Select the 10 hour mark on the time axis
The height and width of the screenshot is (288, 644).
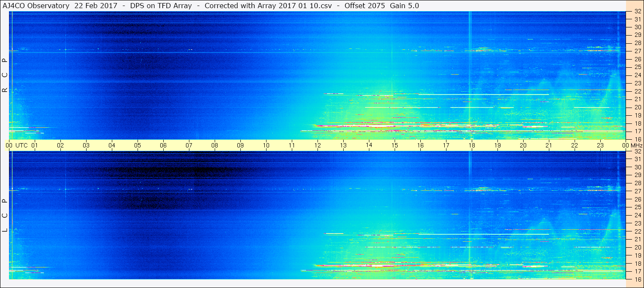coord(266,145)
